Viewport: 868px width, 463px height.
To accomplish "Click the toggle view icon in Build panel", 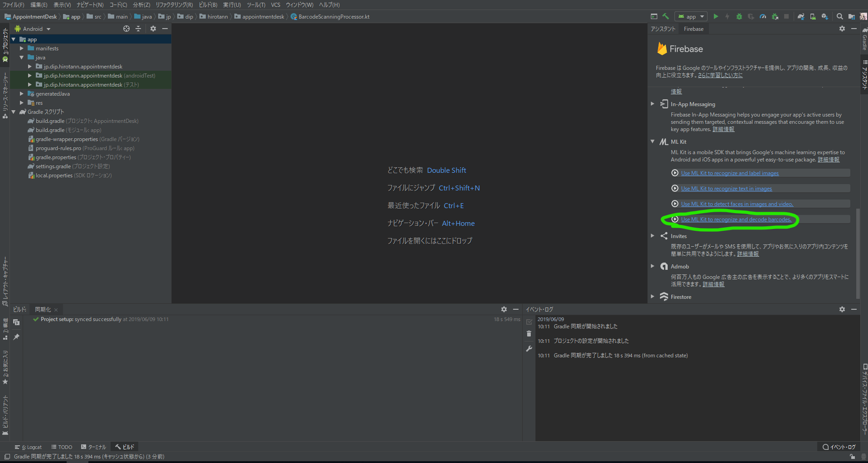I will pyautogui.click(x=16, y=322).
